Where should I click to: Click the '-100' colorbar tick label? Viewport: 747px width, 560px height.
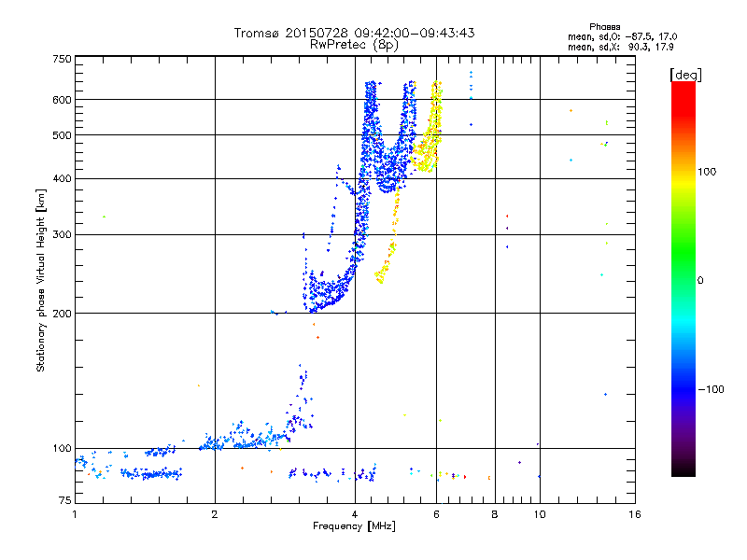click(x=711, y=389)
